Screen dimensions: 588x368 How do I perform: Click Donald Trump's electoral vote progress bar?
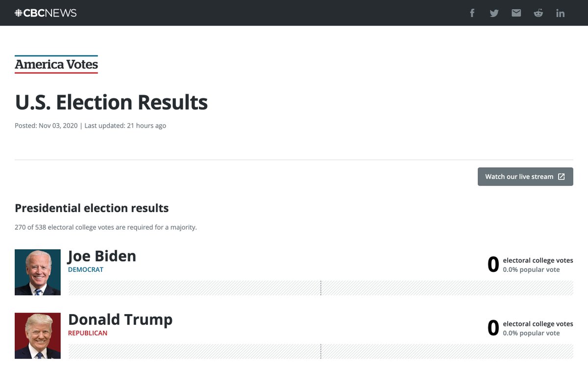point(320,351)
